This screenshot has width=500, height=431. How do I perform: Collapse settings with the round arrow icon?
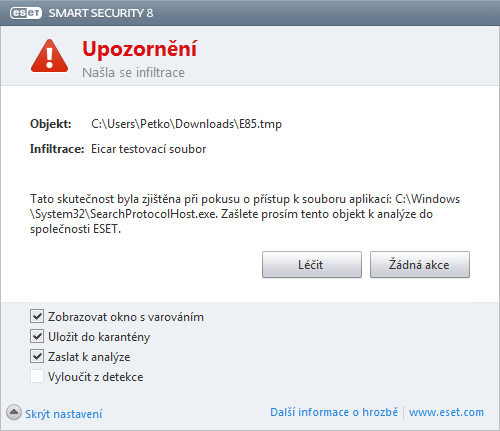coord(14,413)
